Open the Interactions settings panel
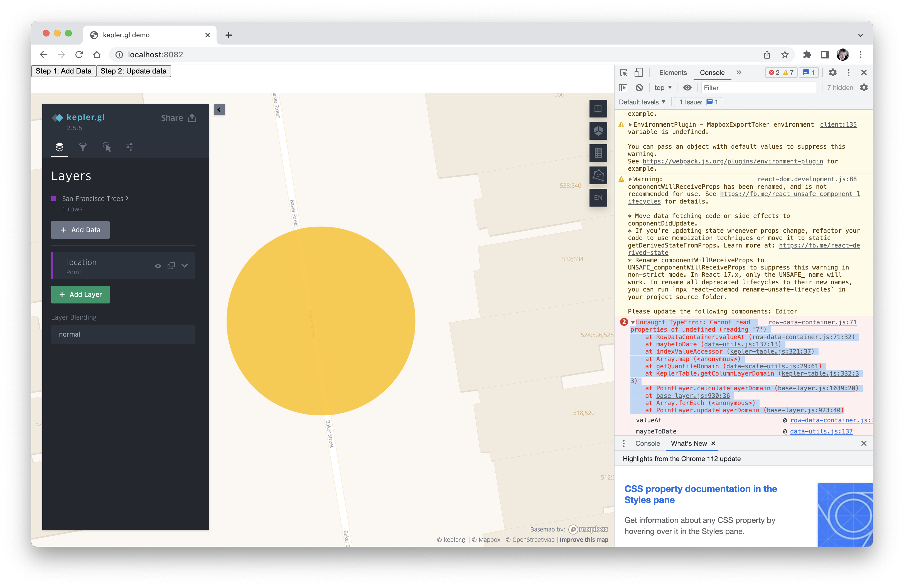The width and height of the screenshot is (904, 588). 107,147
